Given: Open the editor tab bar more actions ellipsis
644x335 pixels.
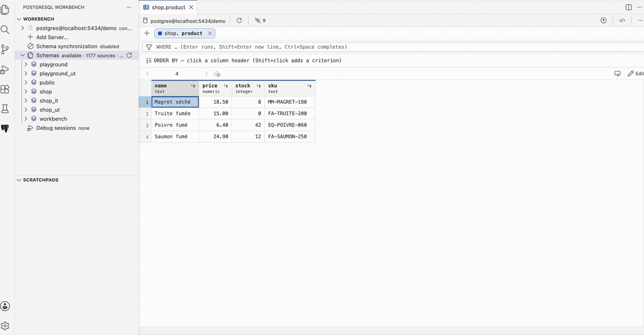Looking at the screenshot, I should coord(640,7).
